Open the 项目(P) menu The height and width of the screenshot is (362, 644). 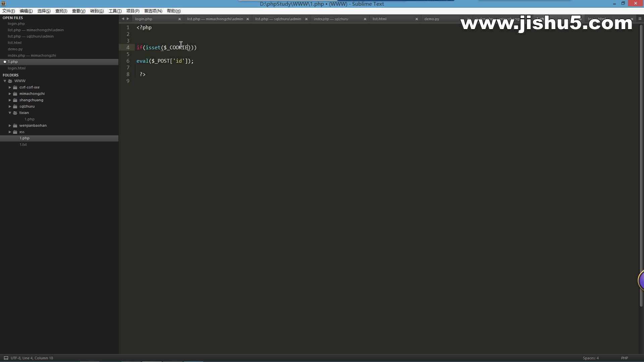point(133,11)
